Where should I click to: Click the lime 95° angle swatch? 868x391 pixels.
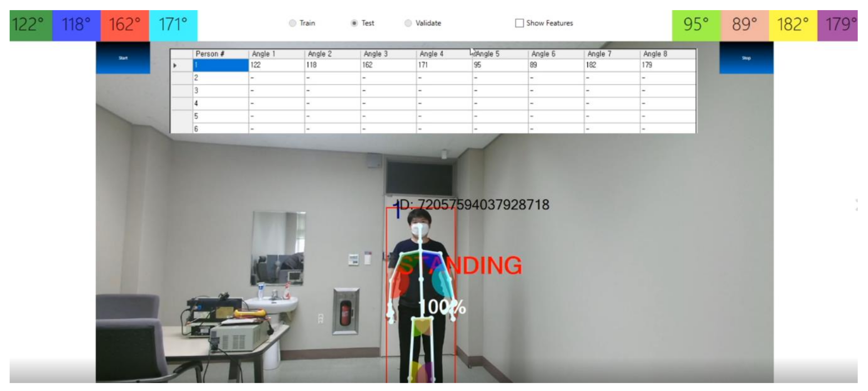point(696,25)
